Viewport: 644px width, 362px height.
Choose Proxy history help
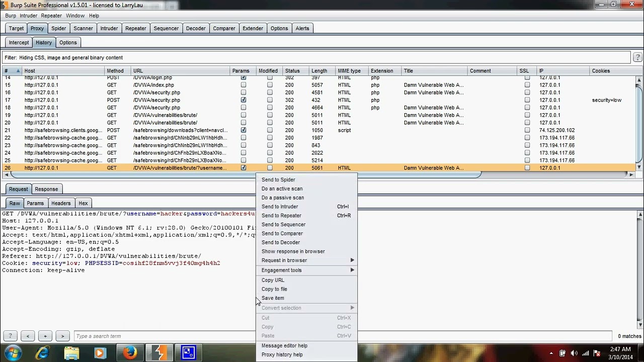[307, 354]
